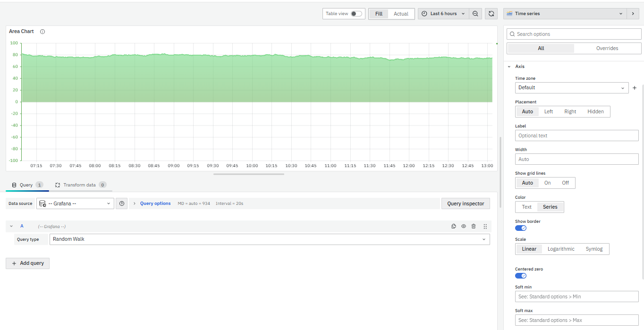Click the zoom out time range icon
This screenshot has height=330, width=644.
[x=475, y=14]
